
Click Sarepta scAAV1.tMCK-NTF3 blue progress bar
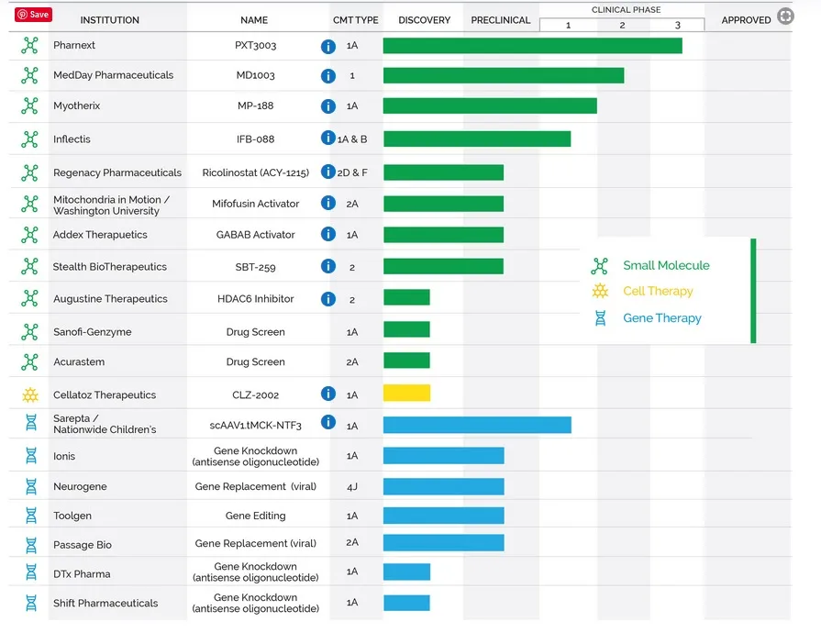click(x=477, y=425)
